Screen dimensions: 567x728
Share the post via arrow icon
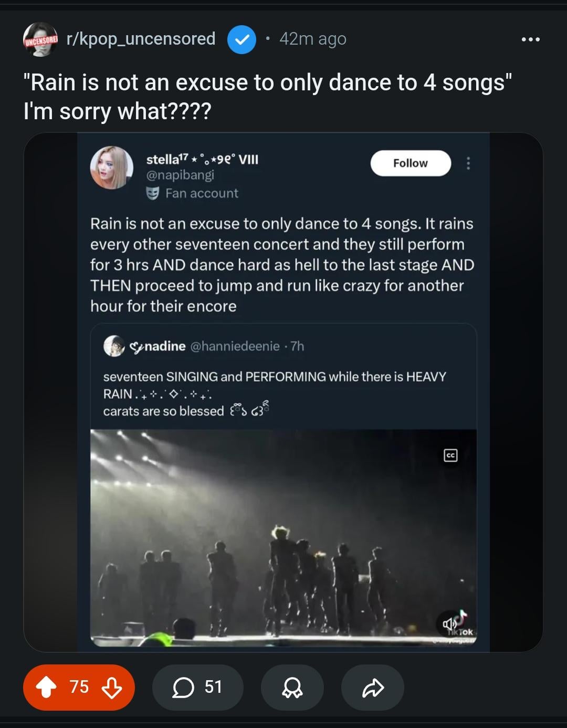(x=373, y=687)
